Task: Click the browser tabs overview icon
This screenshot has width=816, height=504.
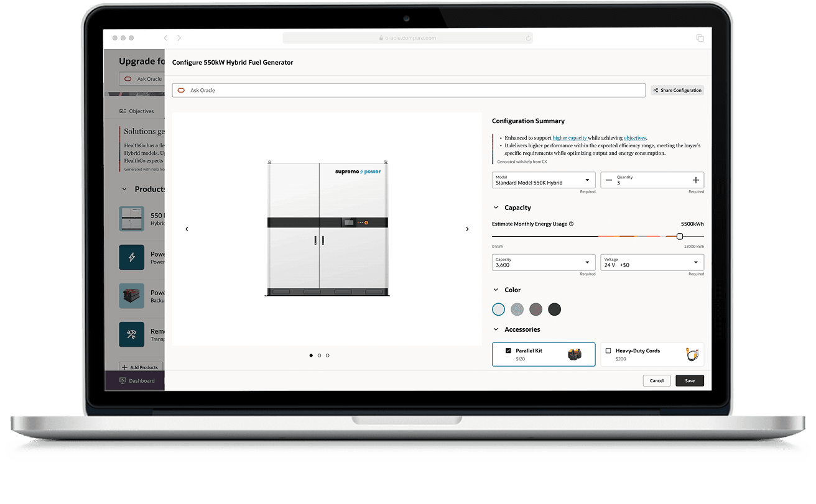Action: click(700, 38)
